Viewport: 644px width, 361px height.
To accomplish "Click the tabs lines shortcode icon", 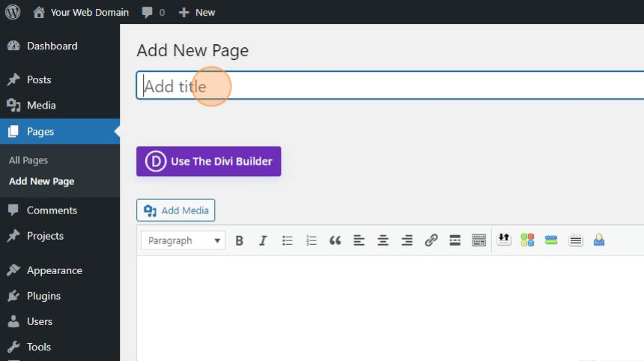I will 576,240.
